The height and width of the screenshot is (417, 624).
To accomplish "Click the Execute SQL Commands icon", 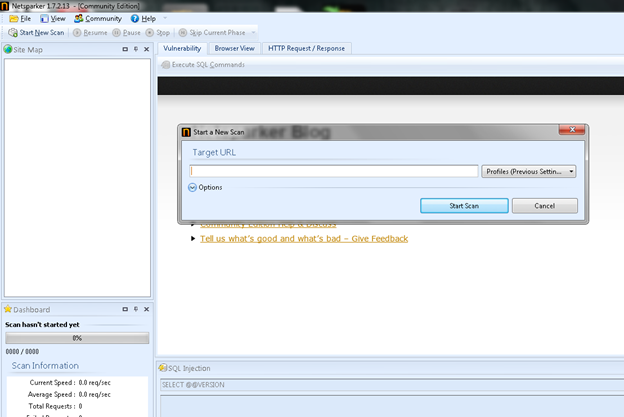I will (x=165, y=65).
